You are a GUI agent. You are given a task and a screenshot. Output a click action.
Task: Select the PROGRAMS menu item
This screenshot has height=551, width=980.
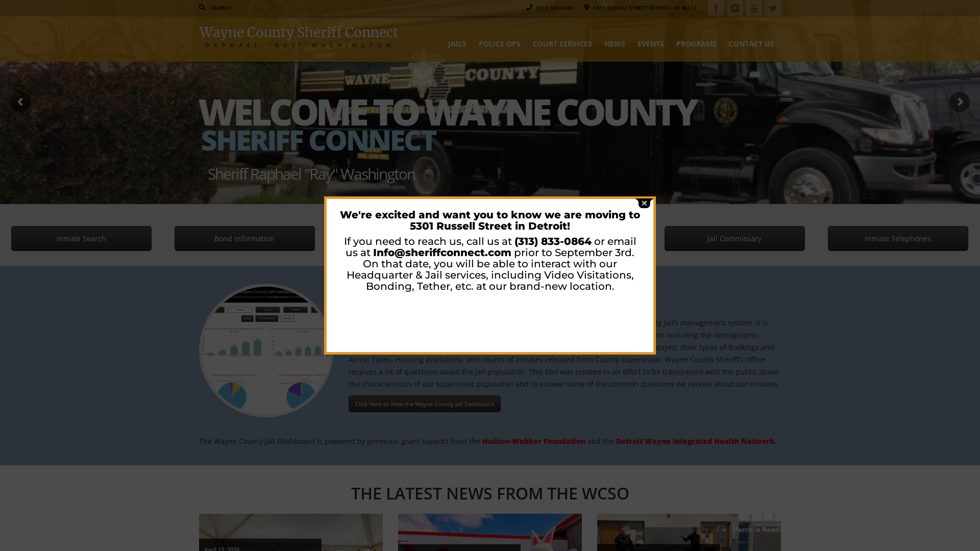(x=696, y=44)
